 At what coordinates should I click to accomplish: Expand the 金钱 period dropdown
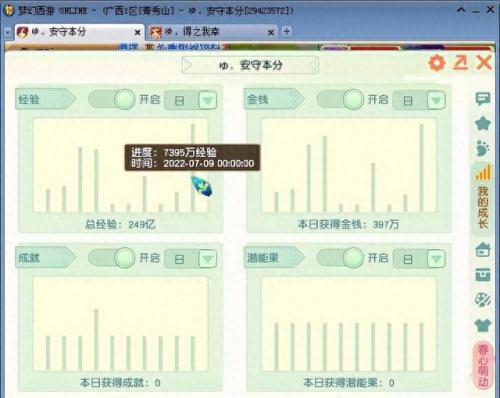pos(436,100)
